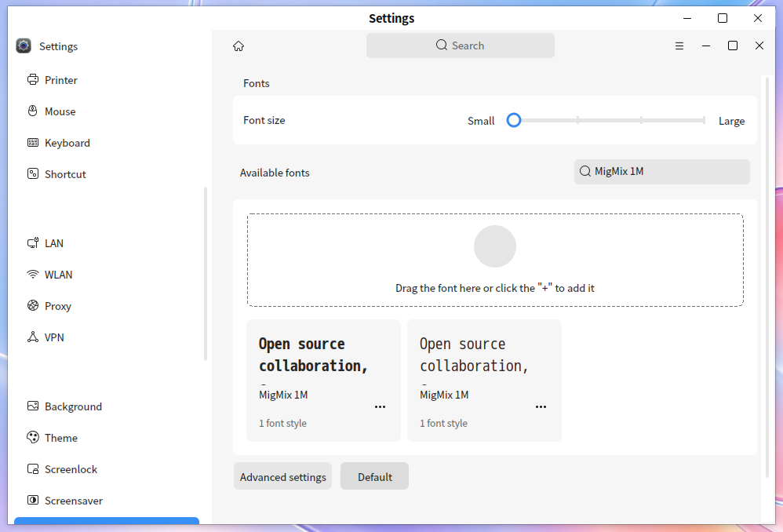Click the Screenlock icon

point(33,468)
